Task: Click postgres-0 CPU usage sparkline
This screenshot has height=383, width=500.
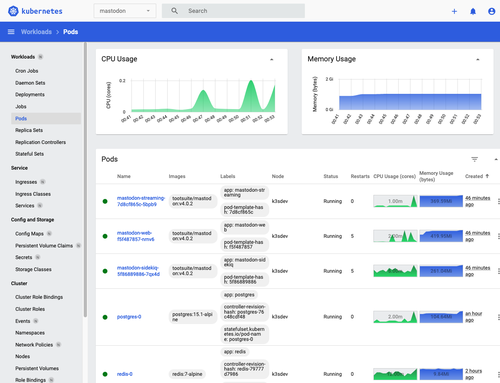Action: click(x=395, y=317)
